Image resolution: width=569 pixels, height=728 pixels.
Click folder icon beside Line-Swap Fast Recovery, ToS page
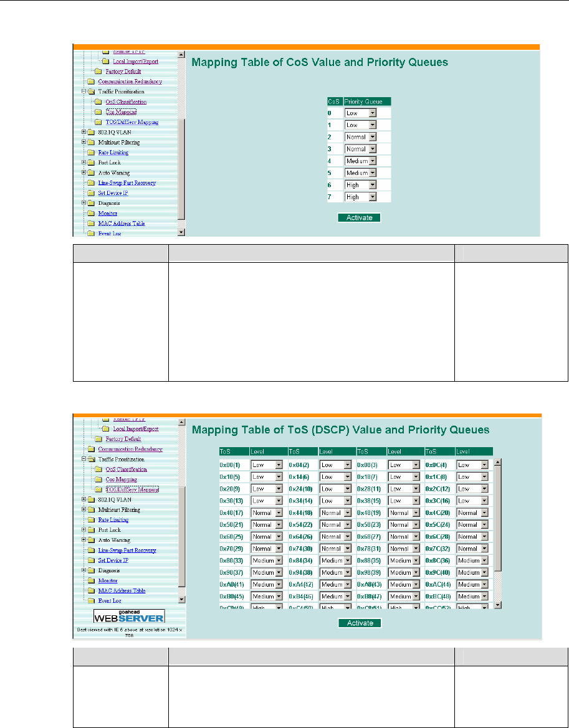pos(91,550)
